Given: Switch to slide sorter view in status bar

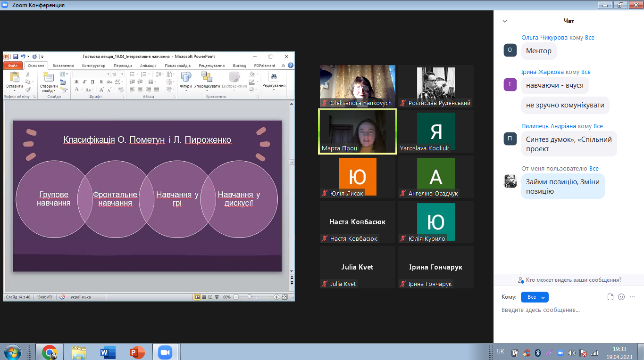Looking at the screenshot, I should click(x=204, y=297).
